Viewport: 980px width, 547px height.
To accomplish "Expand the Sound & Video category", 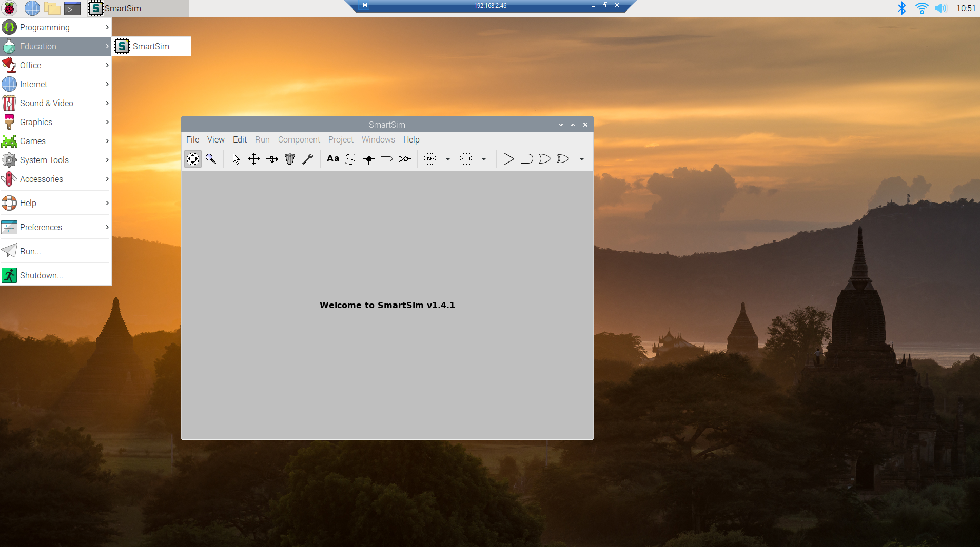I will 55,103.
